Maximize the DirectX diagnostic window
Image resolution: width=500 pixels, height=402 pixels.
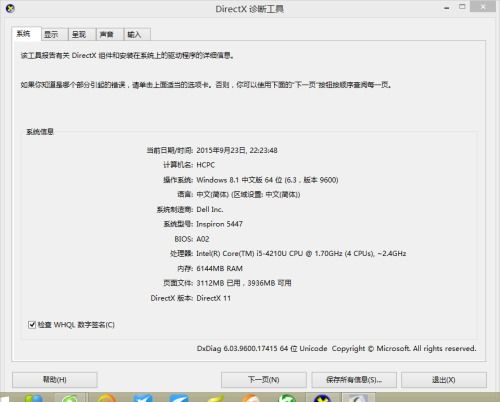click(462, 7)
